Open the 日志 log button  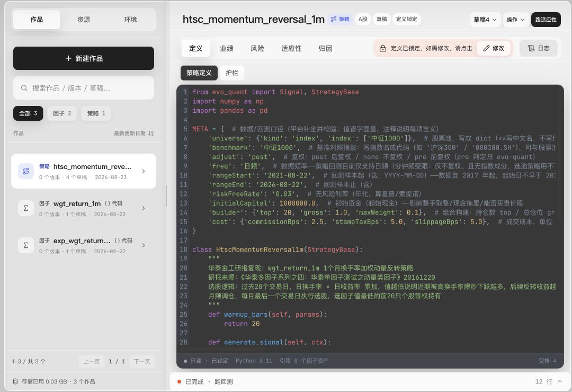[x=539, y=48]
